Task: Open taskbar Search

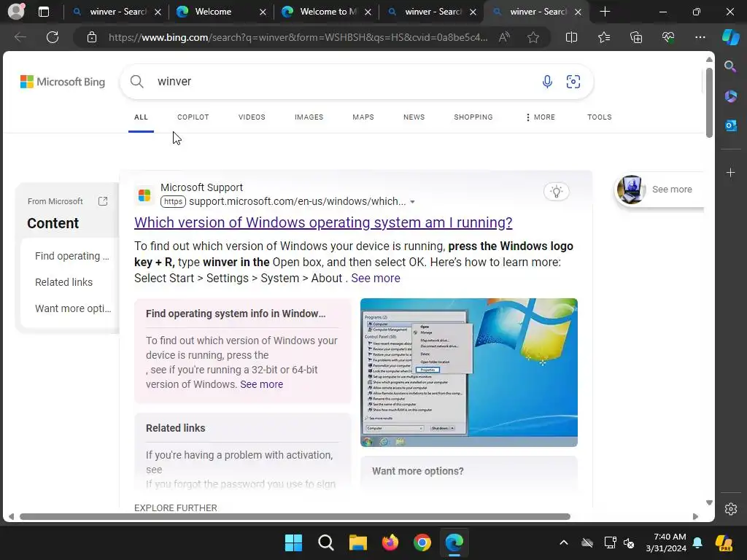Action: point(326,542)
